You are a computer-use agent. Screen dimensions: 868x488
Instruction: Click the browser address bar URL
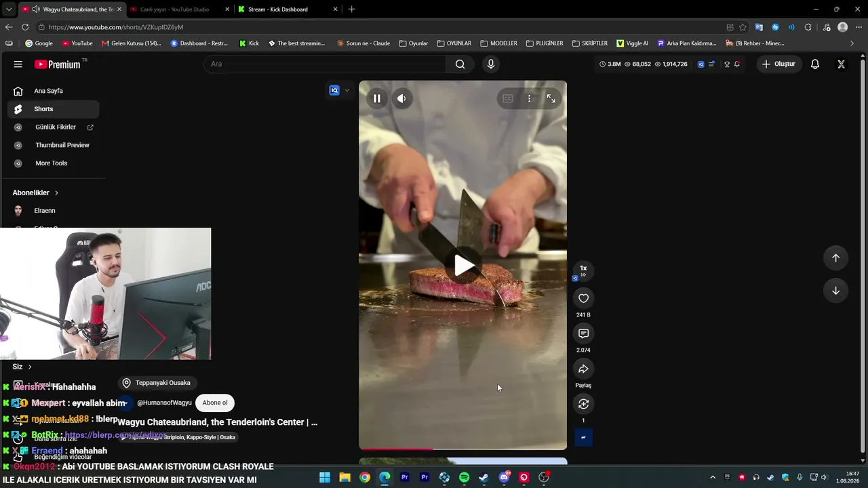point(116,27)
